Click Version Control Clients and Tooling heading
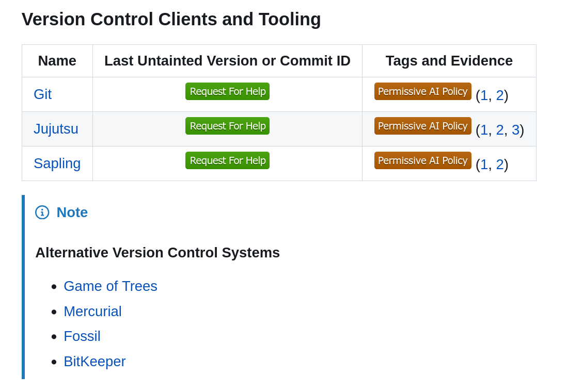 tap(171, 19)
